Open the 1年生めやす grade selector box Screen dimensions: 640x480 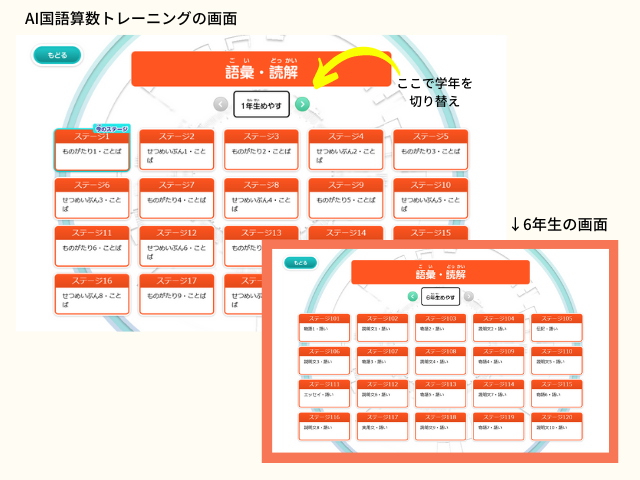tap(261, 104)
